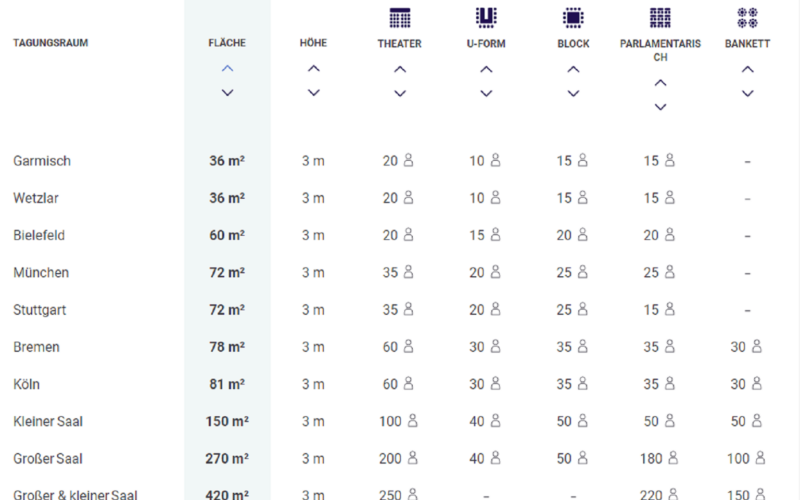The height and width of the screenshot is (500, 800).
Task: Sort Höhe column descending
Action: tap(314, 93)
